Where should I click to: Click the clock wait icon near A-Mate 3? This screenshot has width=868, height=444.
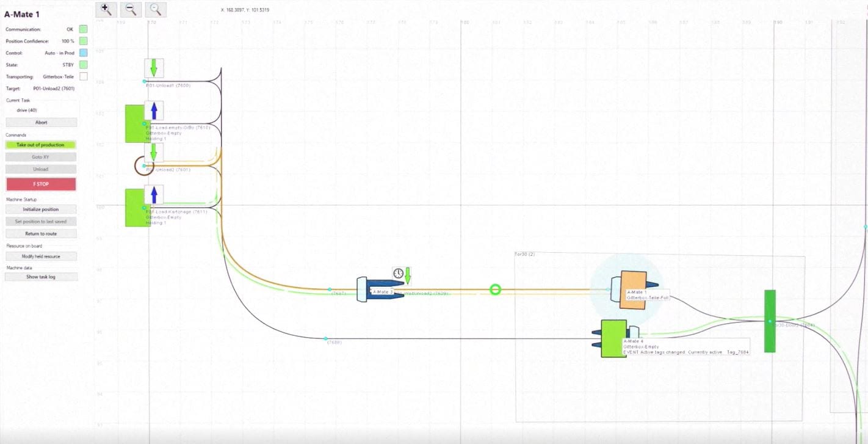click(x=398, y=274)
